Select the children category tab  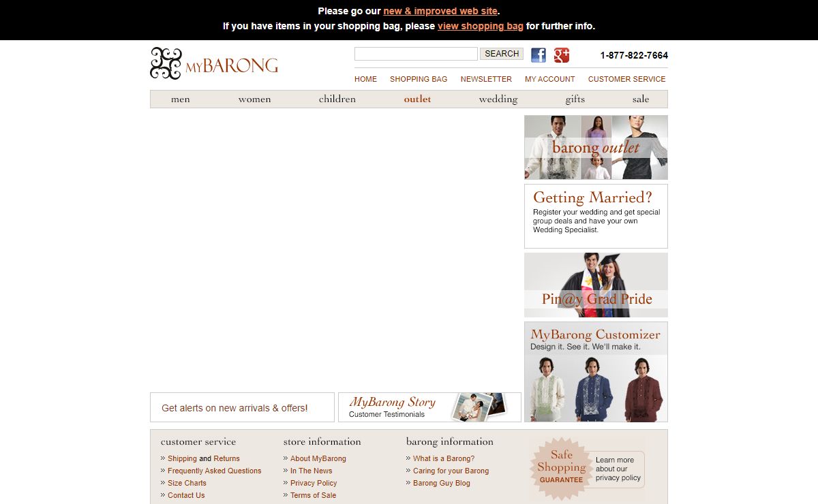click(337, 99)
